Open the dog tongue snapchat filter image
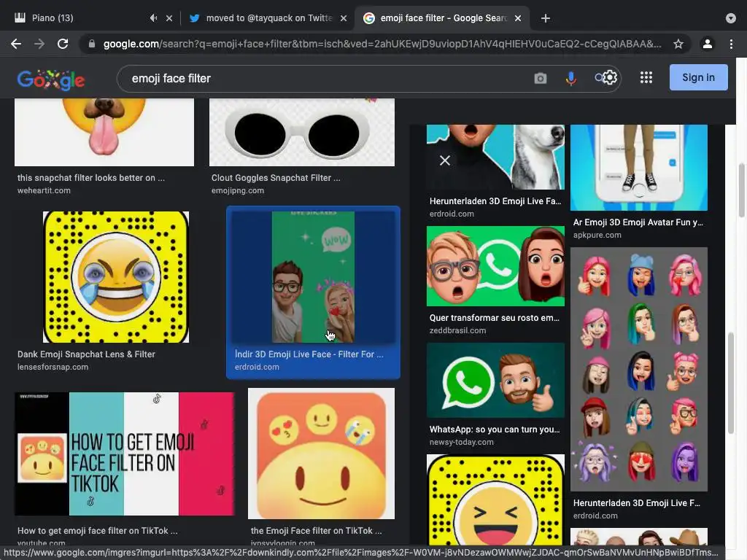 [104, 132]
